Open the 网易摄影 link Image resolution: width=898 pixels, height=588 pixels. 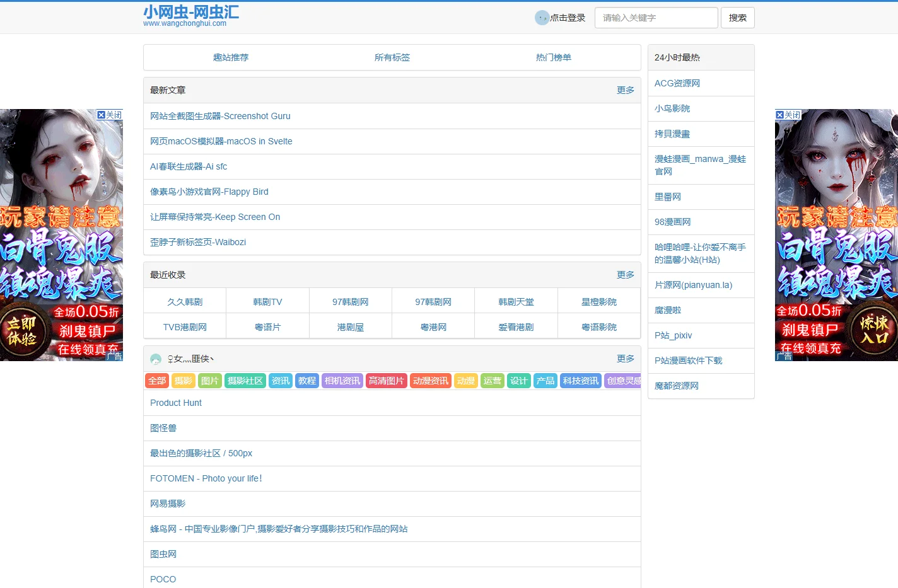coord(168,504)
